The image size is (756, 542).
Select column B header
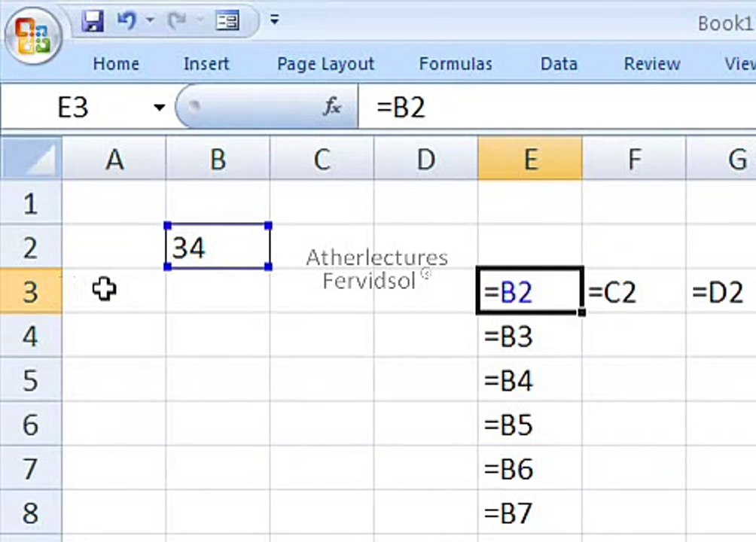click(218, 158)
